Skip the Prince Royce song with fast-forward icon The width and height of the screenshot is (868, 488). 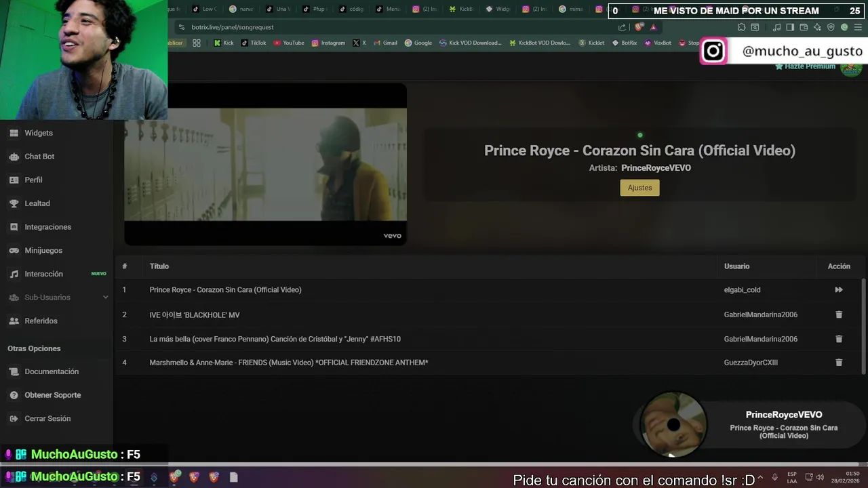click(839, 289)
